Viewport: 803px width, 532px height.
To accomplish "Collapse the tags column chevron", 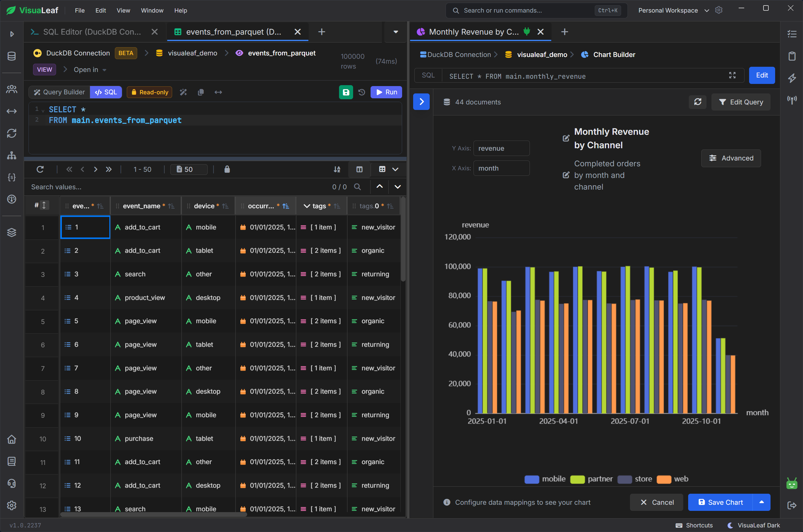I will pyautogui.click(x=307, y=206).
